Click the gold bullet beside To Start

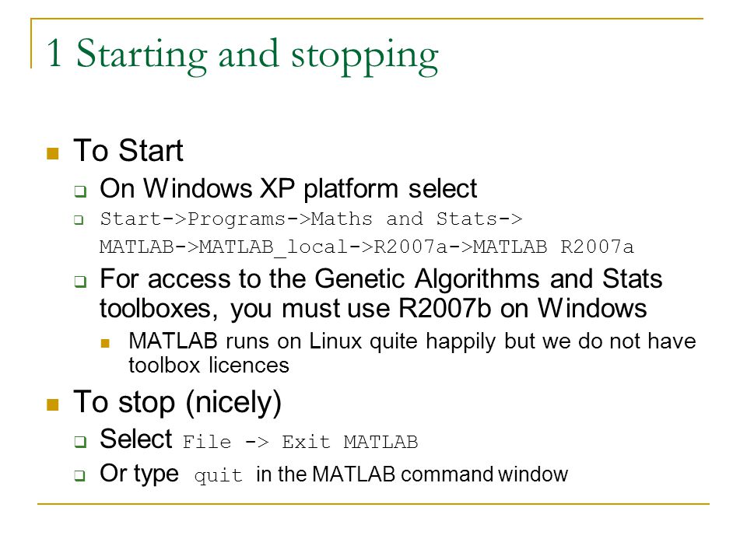click(x=52, y=153)
